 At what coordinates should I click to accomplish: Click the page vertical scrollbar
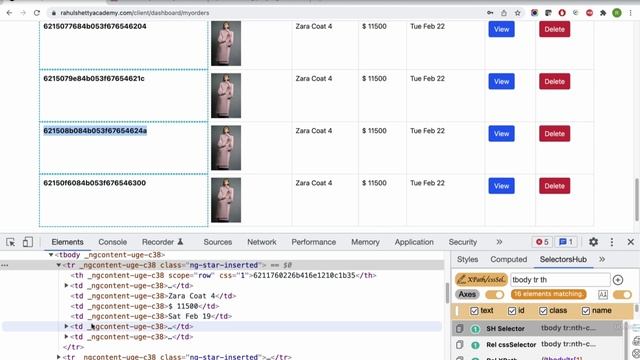point(637,200)
